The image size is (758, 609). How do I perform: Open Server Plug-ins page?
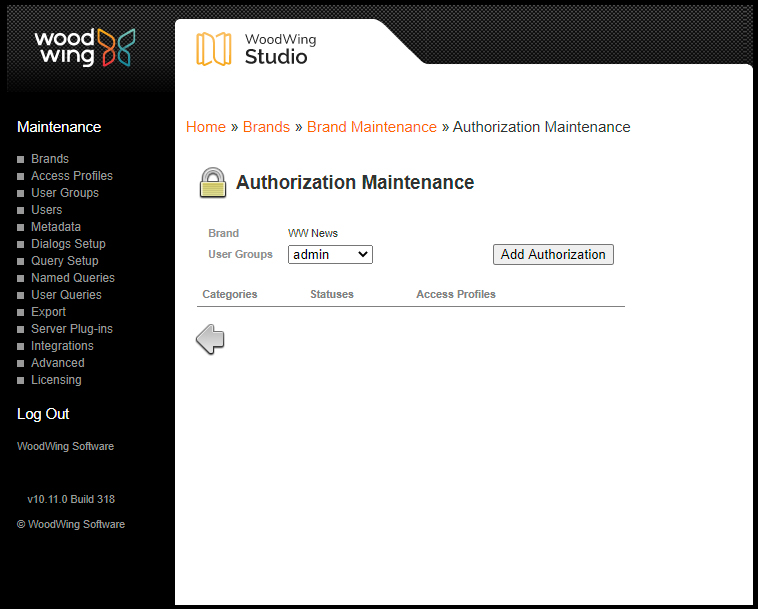tap(72, 329)
